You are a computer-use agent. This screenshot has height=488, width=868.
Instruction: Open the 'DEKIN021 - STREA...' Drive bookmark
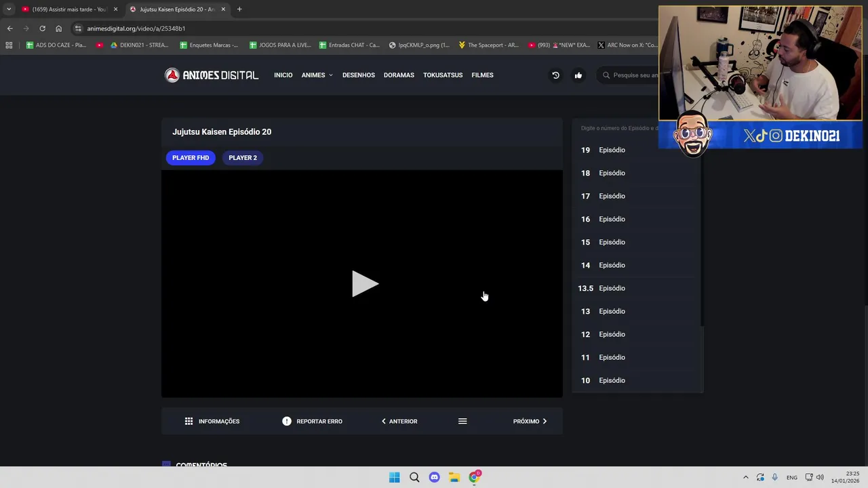point(140,45)
